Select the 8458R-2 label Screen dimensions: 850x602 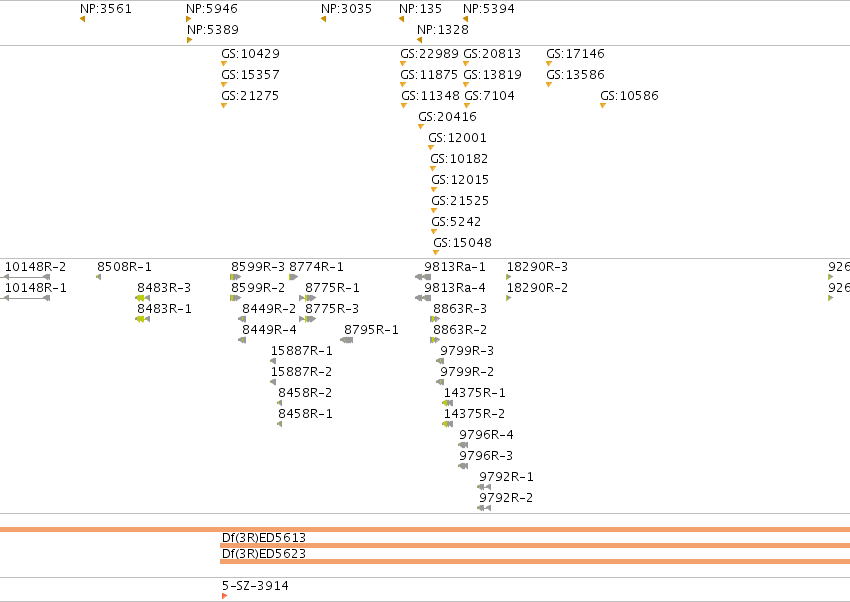click(x=305, y=393)
